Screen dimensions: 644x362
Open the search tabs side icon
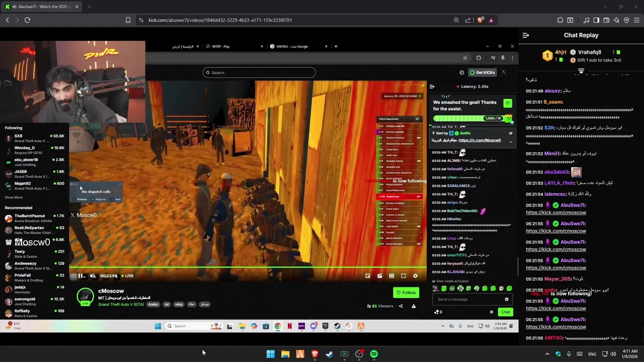[x=570, y=20]
